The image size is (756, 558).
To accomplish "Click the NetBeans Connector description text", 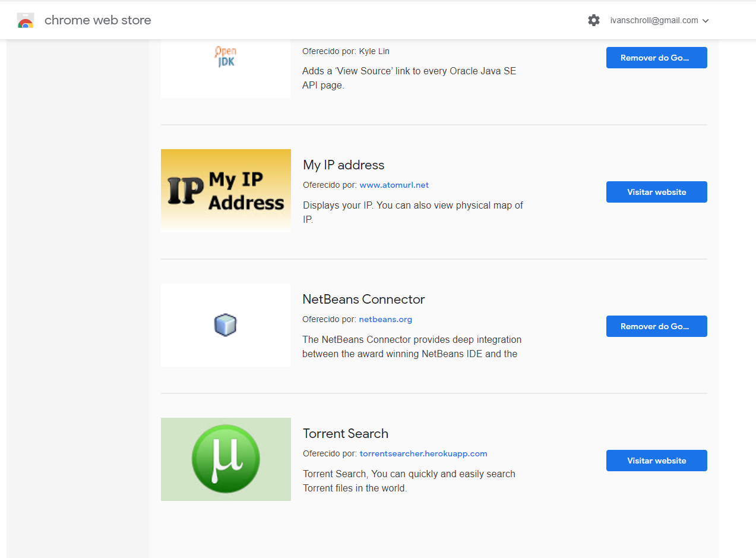I will pos(412,347).
